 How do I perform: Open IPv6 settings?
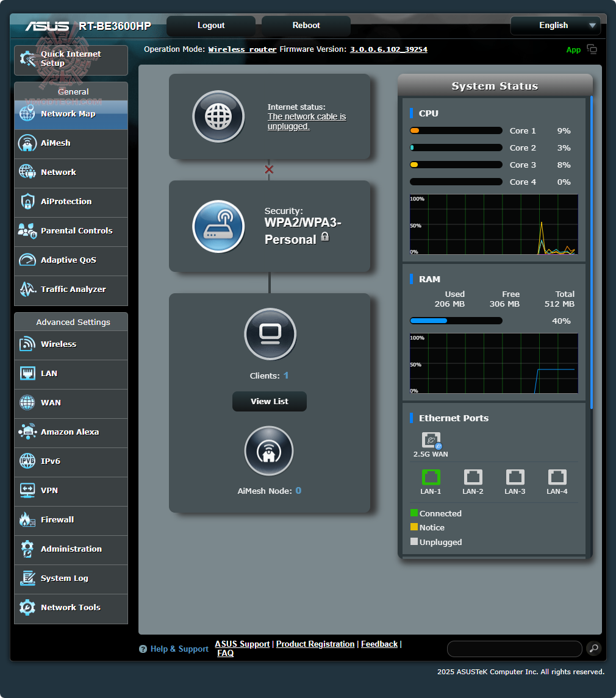pyautogui.click(x=71, y=461)
